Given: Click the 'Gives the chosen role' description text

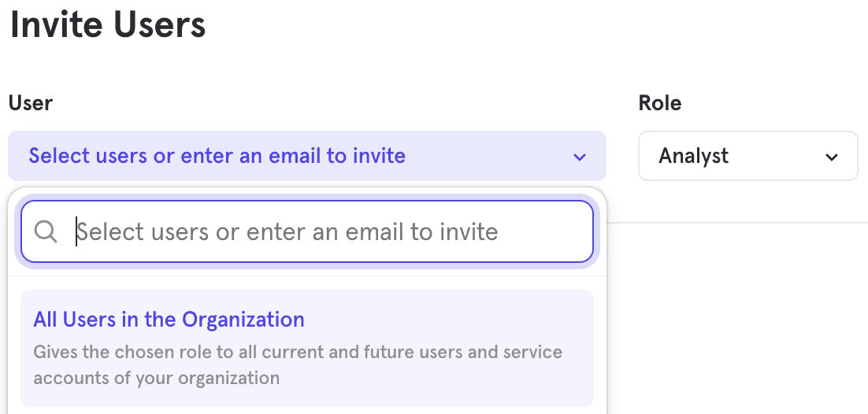Looking at the screenshot, I should (x=298, y=351).
